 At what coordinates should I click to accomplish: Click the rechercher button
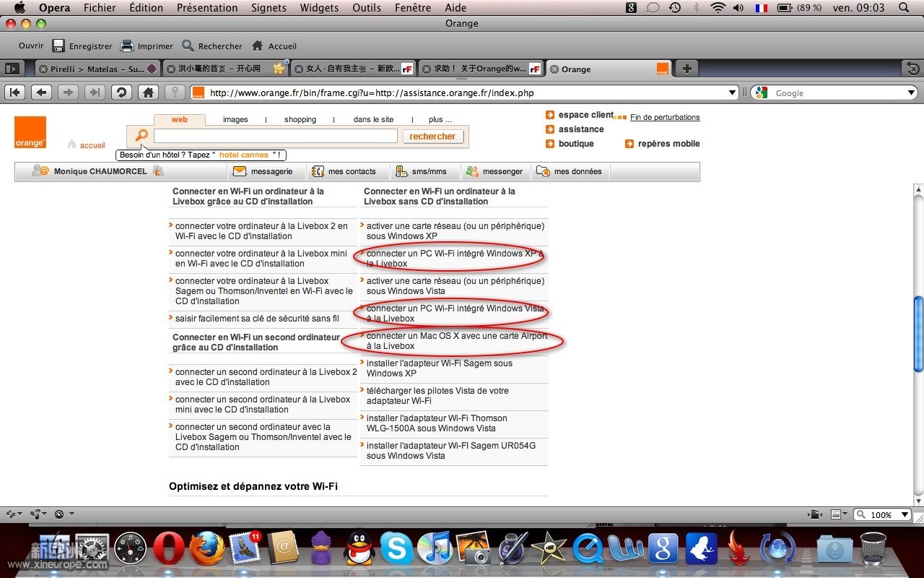432,136
